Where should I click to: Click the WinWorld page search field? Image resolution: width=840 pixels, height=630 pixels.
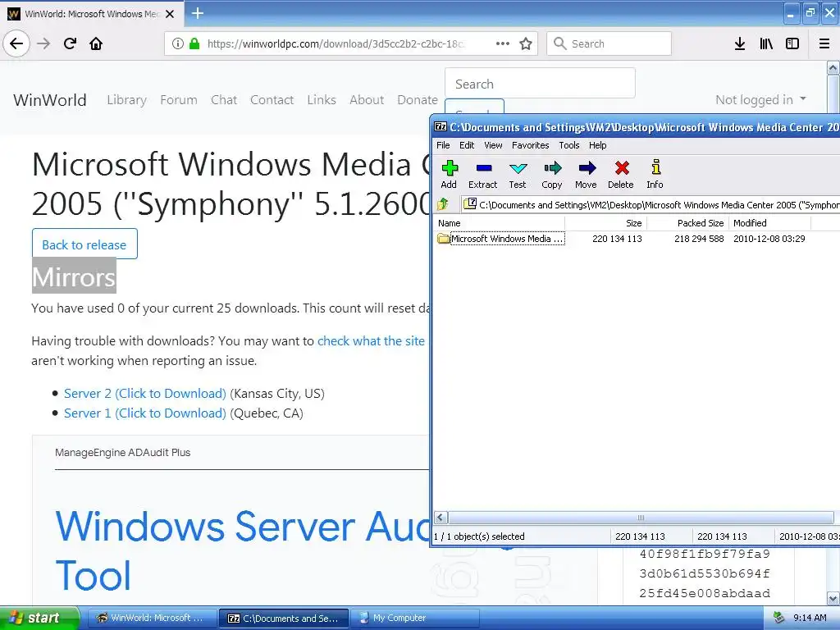pos(540,84)
